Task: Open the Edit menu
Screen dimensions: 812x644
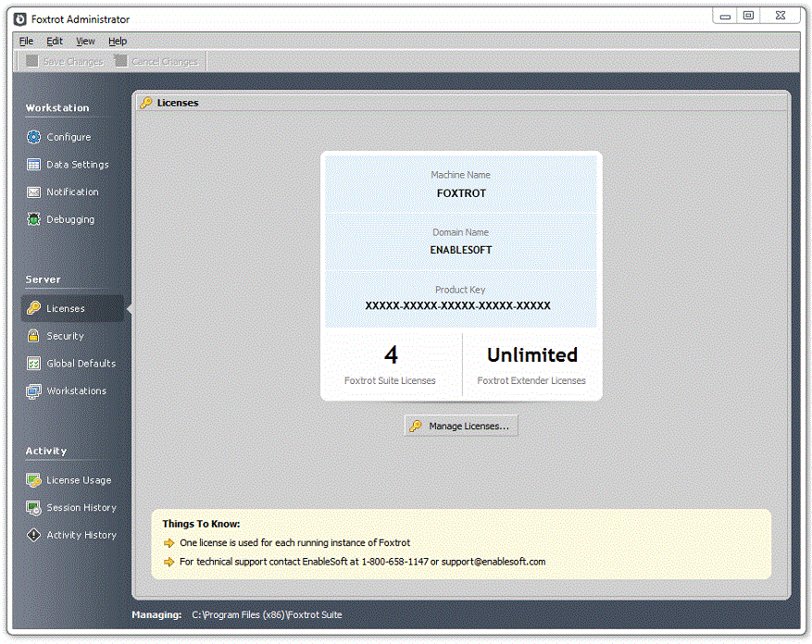Action: (55, 41)
